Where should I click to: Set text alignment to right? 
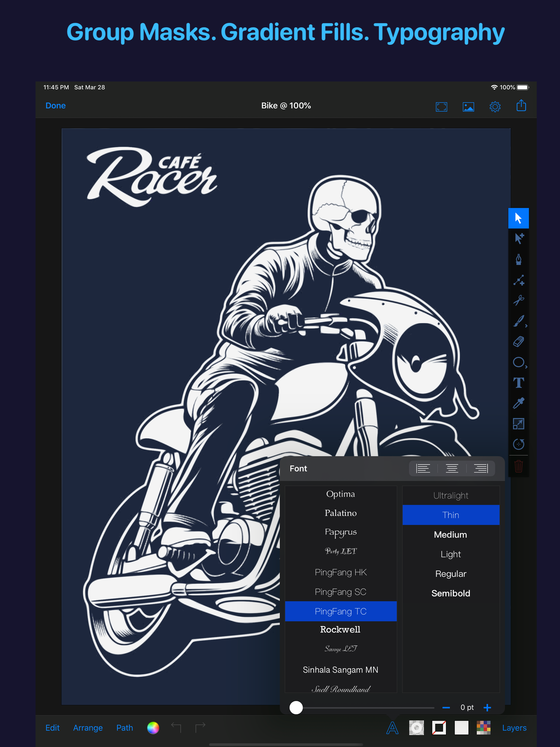(x=481, y=468)
